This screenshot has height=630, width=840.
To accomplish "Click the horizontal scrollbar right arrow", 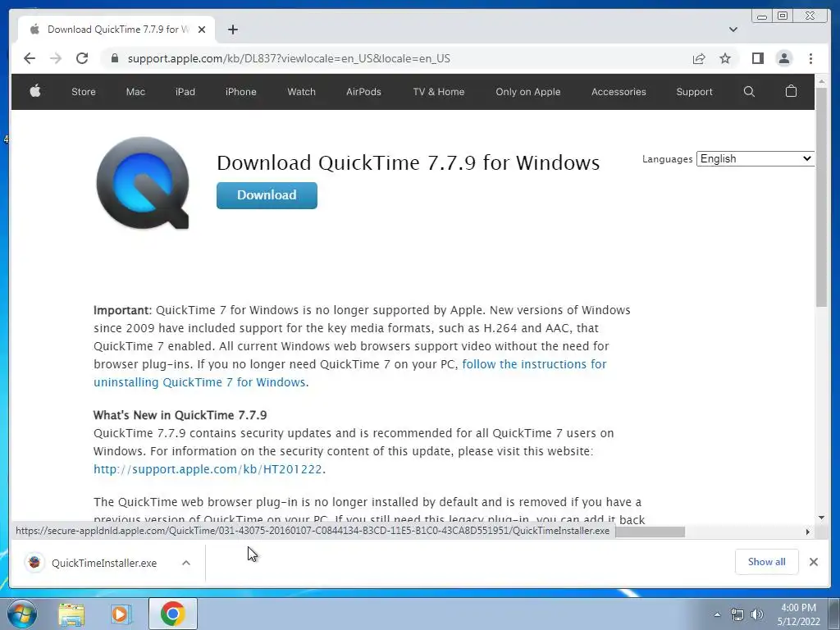I will point(808,532).
